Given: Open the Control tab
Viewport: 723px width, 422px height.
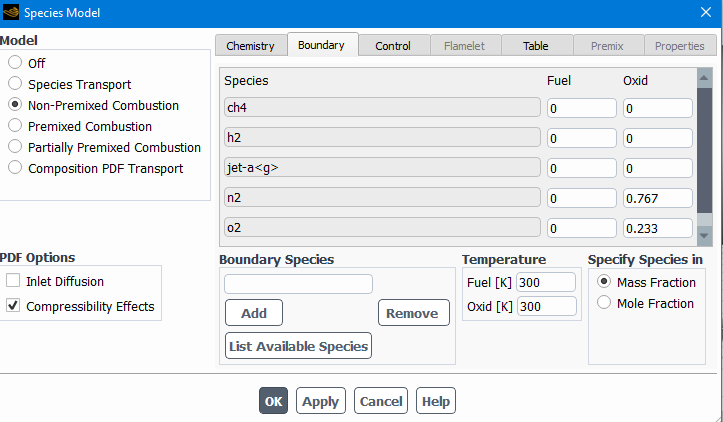Looking at the screenshot, I should click(x=393, y=46).
